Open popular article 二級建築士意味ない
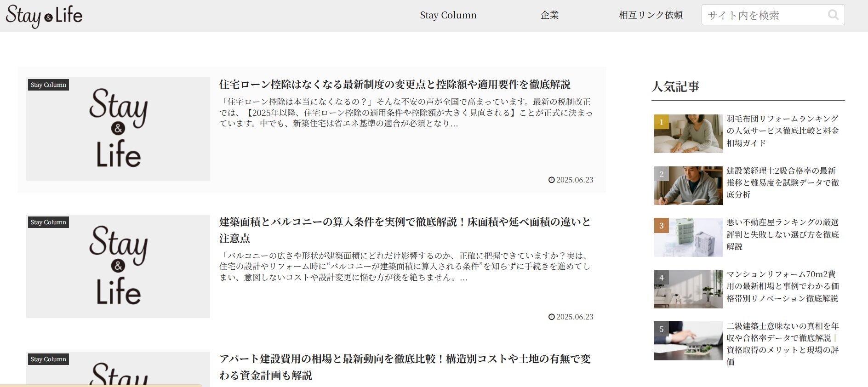868x387 pixels. 782,344
